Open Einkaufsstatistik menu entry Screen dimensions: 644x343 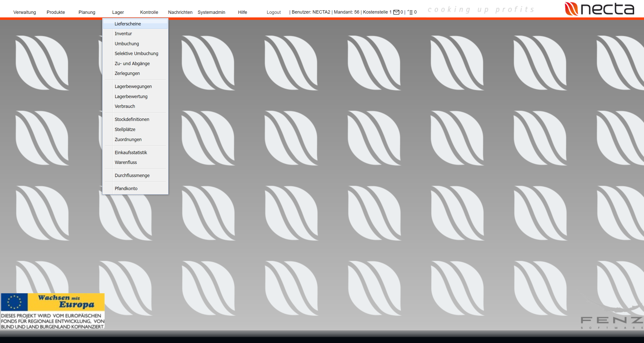click(x=131, y=153)
